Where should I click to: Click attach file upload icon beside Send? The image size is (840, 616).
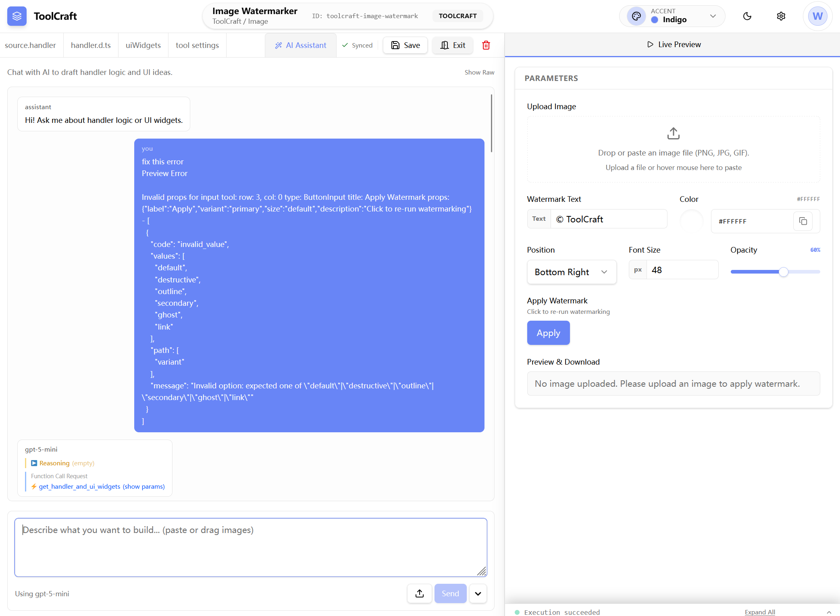point(419,593)
